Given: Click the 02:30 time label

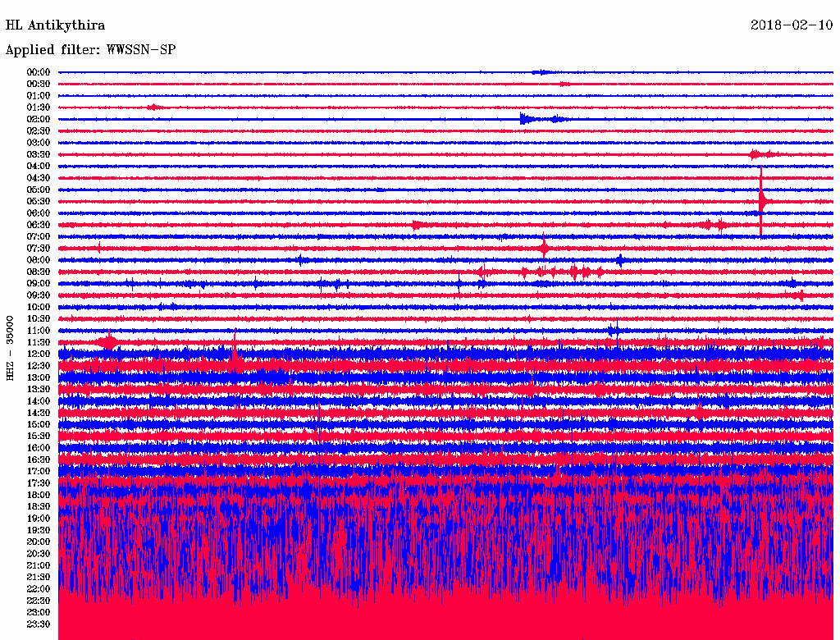Looking at the screenshot, I should tap(39, 130).
